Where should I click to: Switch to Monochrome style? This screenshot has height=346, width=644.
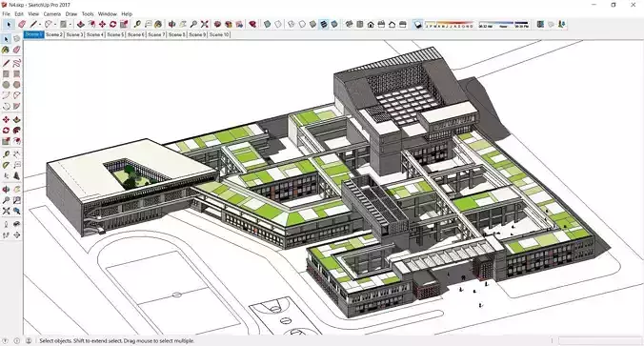tap(334, 24)
